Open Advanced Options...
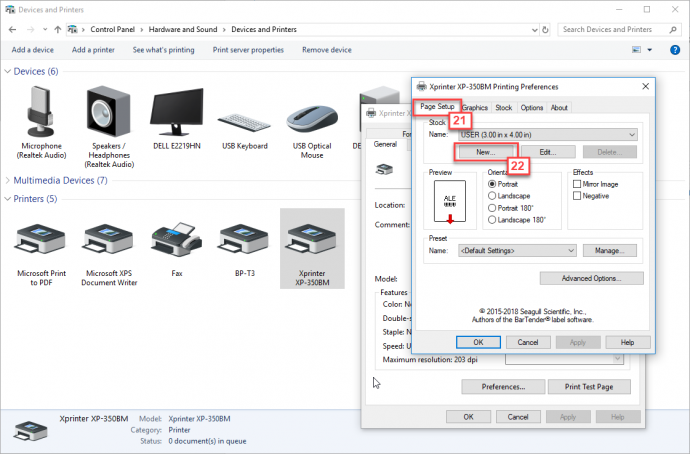690x454 pixels. 591,278
